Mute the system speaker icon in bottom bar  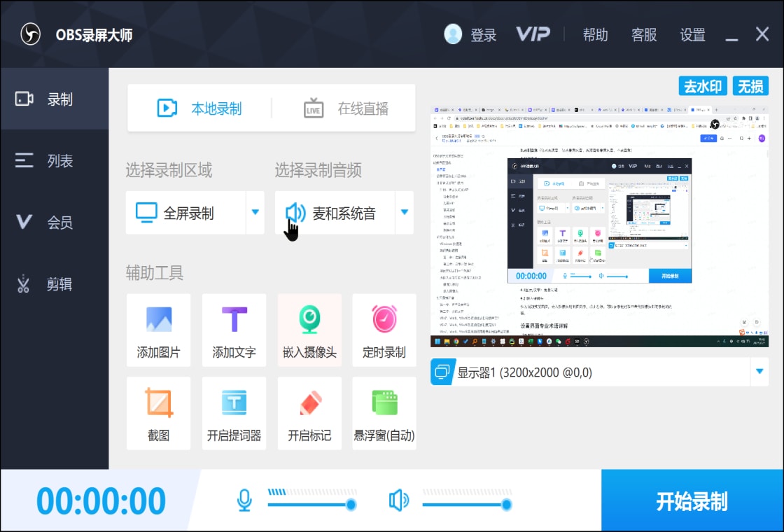[398, 500]
